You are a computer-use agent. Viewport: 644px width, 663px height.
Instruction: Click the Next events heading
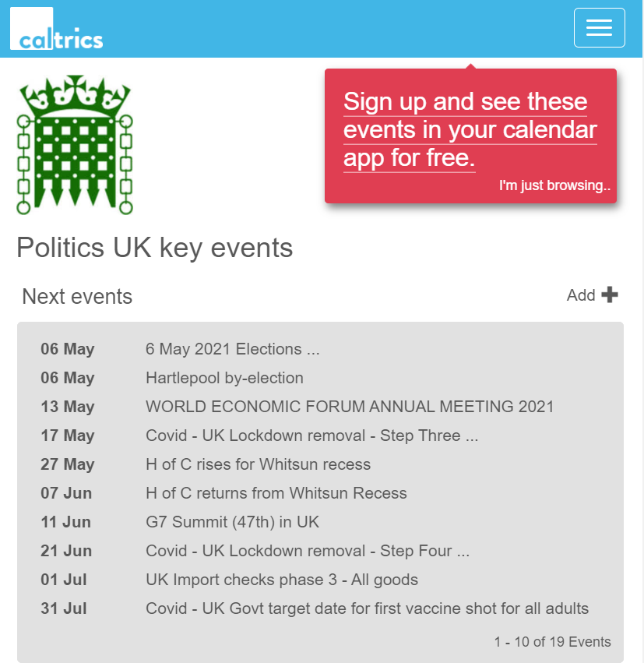[x=77, y=296]
